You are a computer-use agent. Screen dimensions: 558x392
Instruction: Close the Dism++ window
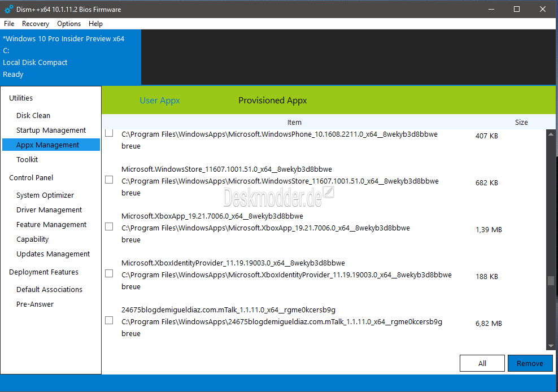point(543,9)
